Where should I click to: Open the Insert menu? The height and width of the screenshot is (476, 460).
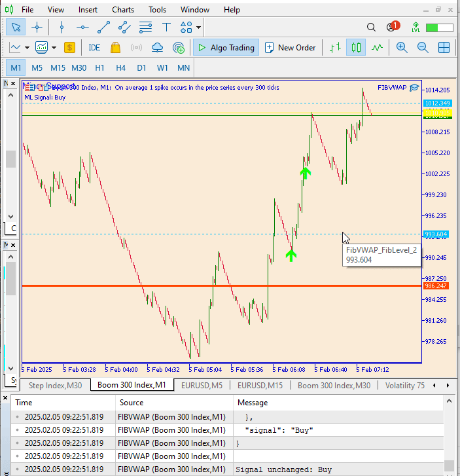88,10
